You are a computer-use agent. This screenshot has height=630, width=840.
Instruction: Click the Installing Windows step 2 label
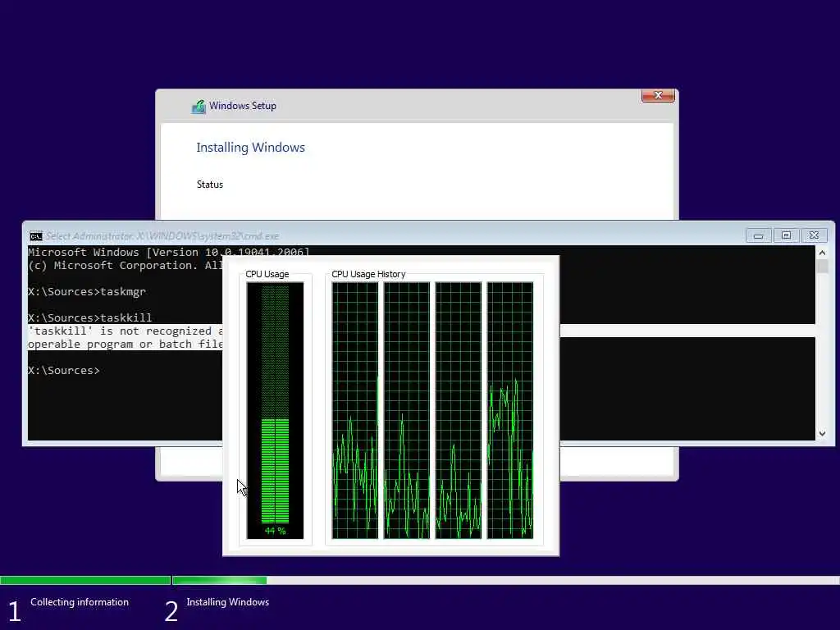[228, 602]
